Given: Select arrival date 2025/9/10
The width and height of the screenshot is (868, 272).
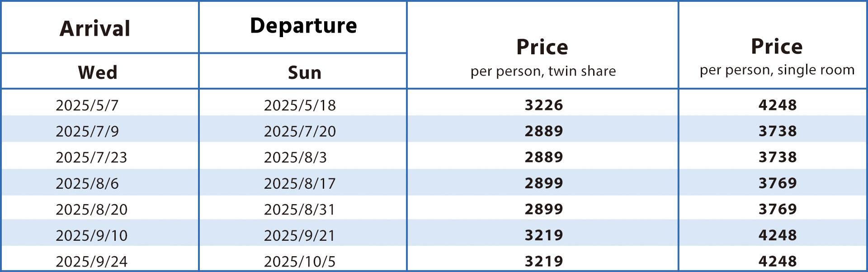Looking at the screenshot, I should coord(91,235).
